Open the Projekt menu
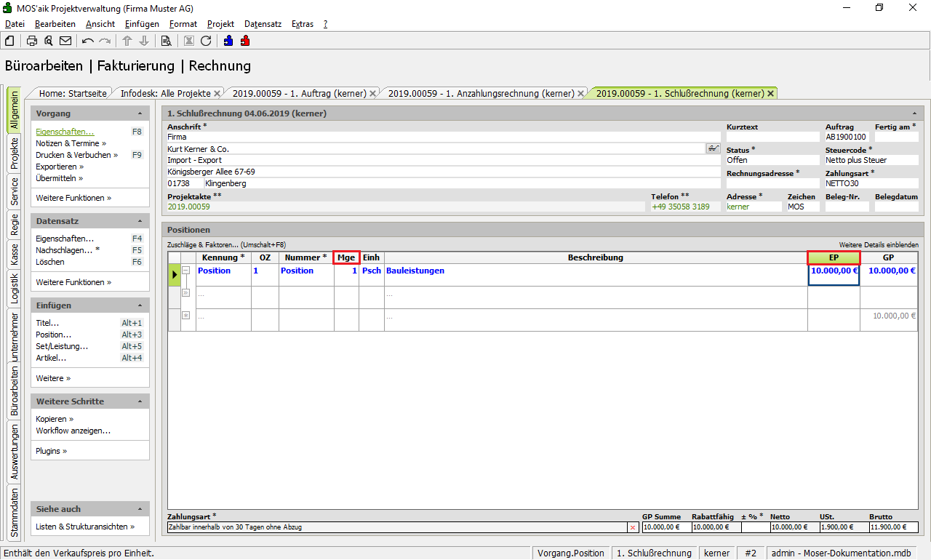The width and height of the screenshot is (931, 560). click(220, 24)
